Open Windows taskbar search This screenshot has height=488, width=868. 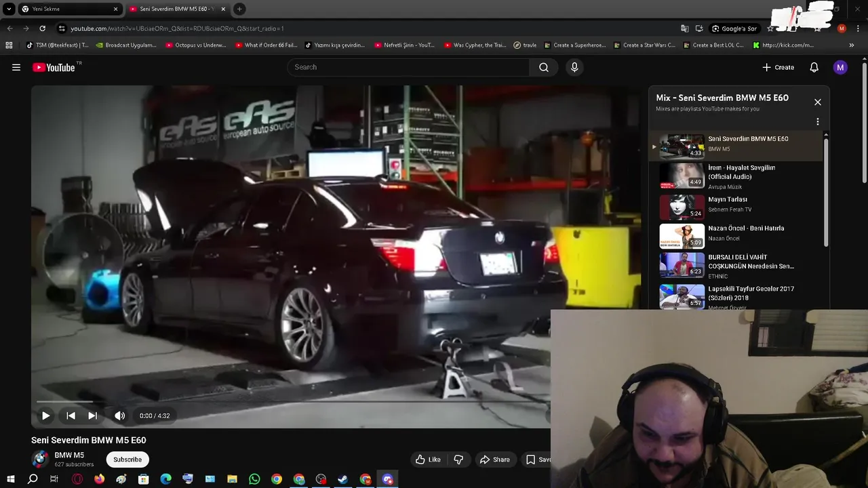[x=33, y=479]
